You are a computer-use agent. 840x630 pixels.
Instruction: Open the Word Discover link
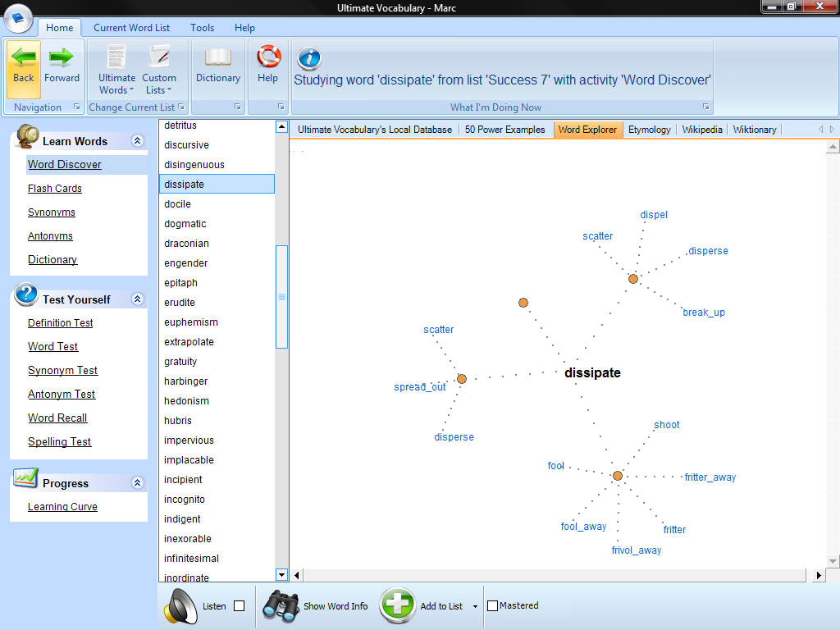click(x=64, y=164)
